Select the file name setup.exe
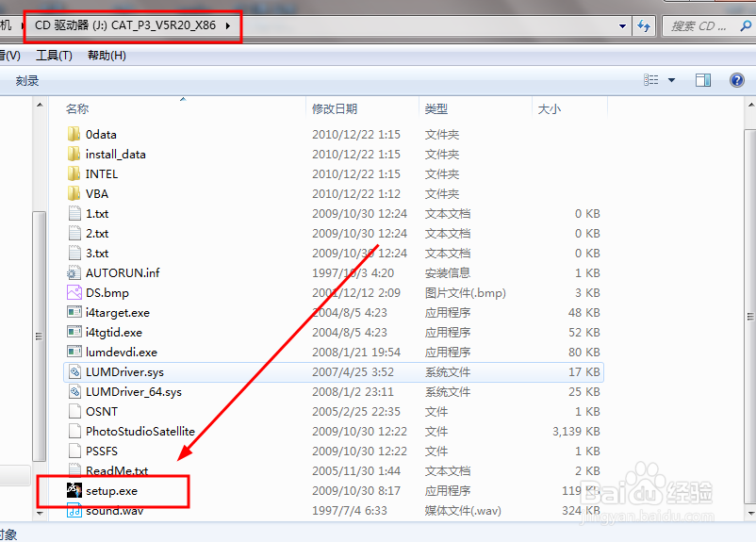 [112, 491]
